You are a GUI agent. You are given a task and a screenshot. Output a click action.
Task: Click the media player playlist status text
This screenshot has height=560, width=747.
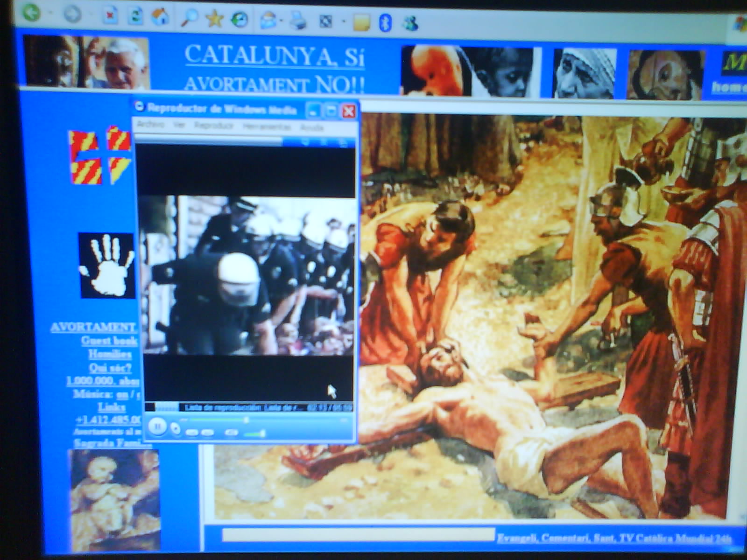click(245, 408)
